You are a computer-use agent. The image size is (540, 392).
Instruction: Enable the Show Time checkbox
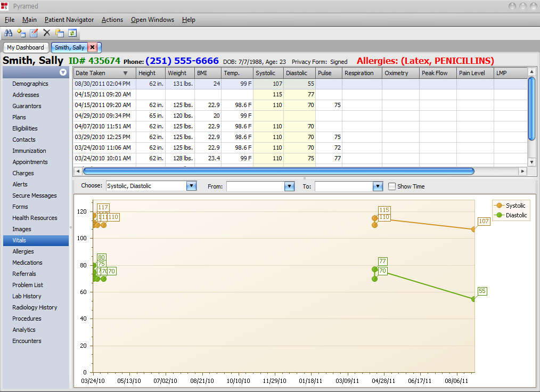(x=391, y=186)
